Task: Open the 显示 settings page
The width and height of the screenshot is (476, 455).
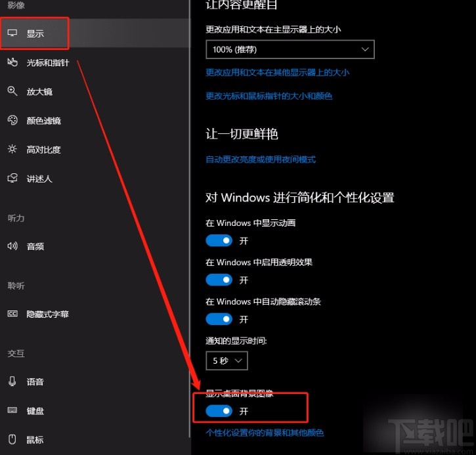Action: (x=95, y=33)
